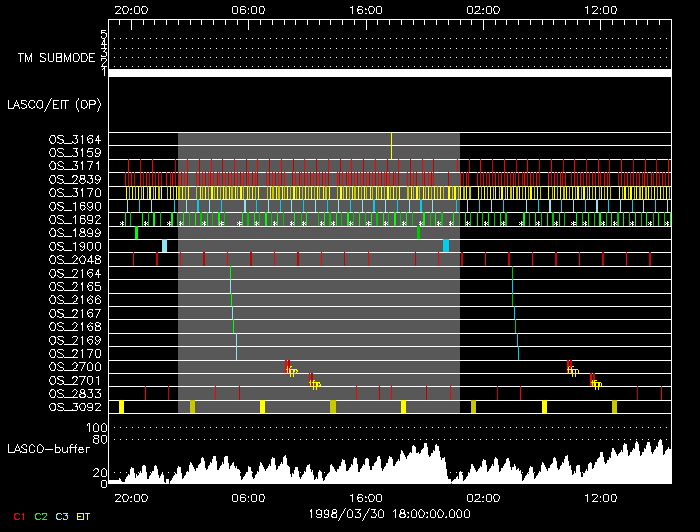This screenshot has width=700, height=532.
Task: Select the OS_2048 row label
Action: point(75,259)
